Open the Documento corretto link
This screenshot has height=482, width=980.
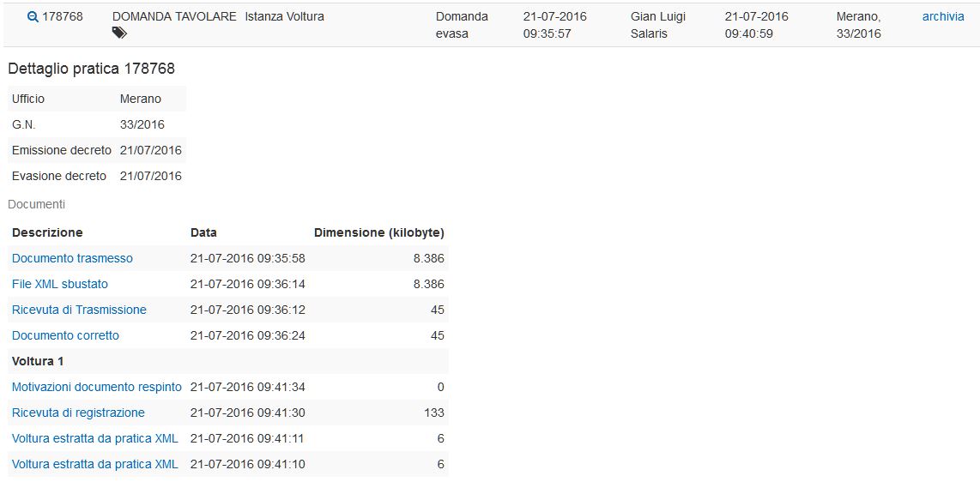(x=65, y=335)
